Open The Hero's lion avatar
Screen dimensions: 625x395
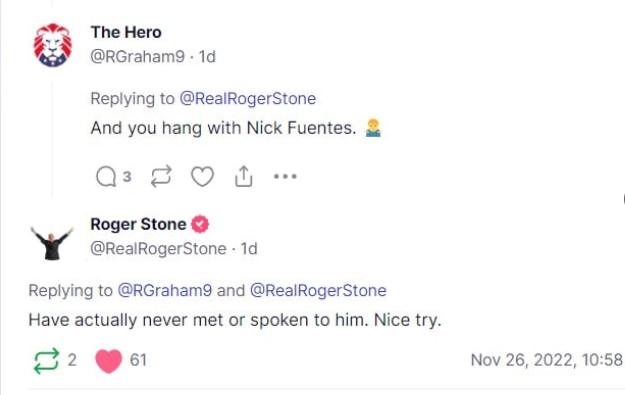click(x=53, y=45)
